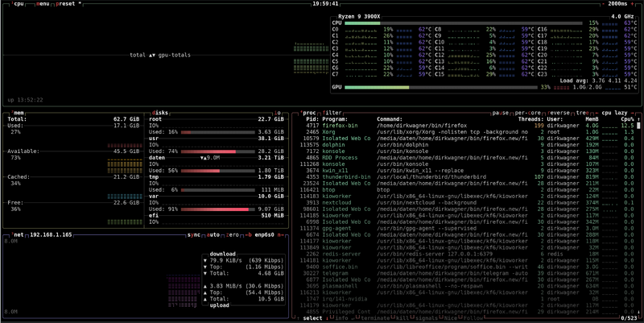The width and height of the screenshot is (644, 323).
Task: Click the process list scrollbar handle
Action: 638,126
